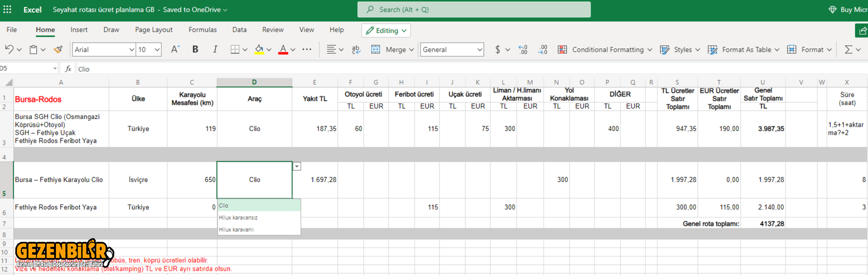
Task: Click the Search box in title bar
Action: point(474,9)
